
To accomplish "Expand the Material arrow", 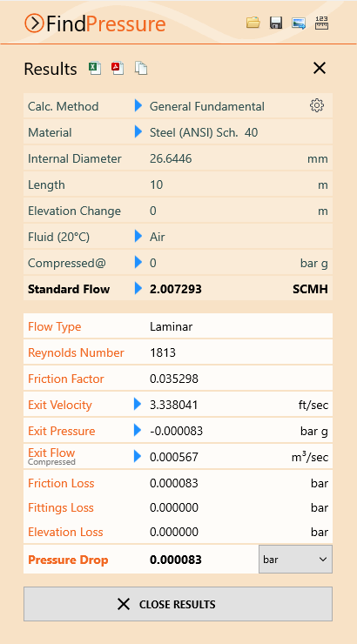I will click(138, 131).
